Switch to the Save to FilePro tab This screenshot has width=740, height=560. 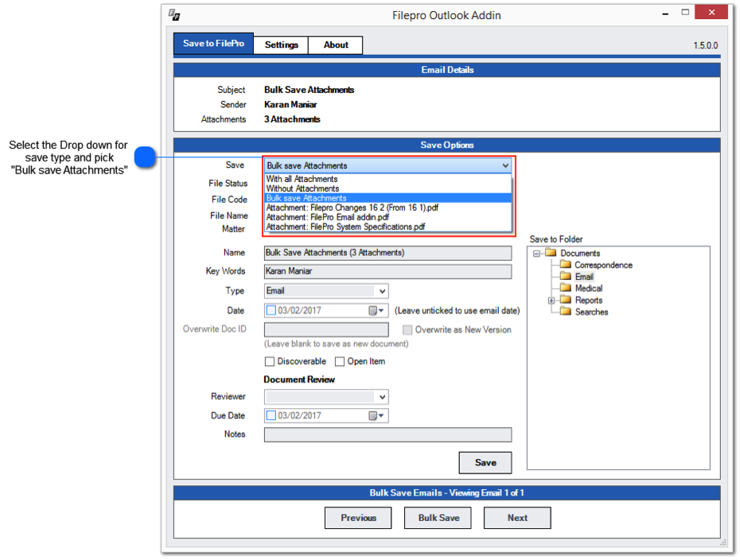point(213,44)
